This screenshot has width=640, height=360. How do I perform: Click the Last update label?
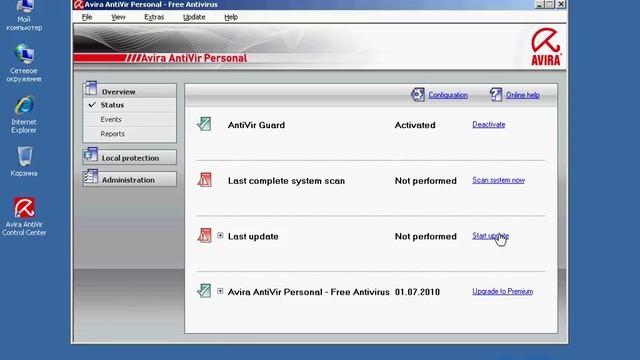click(x=253, y=236)
